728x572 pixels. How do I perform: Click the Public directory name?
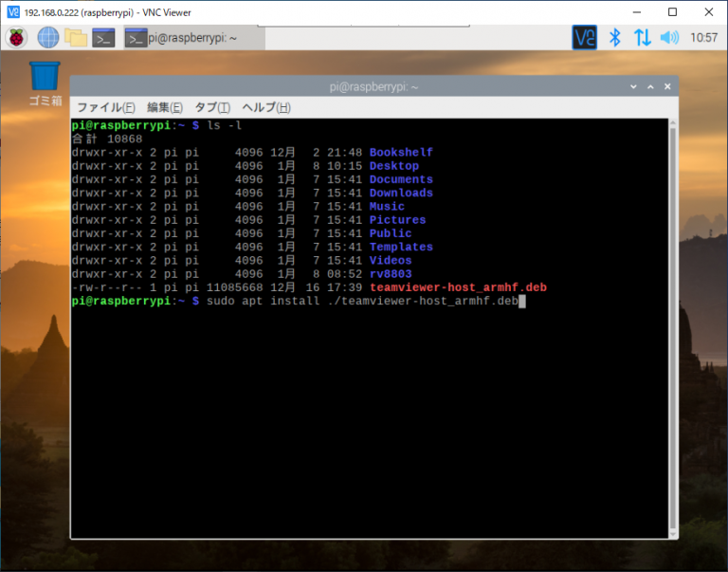[391, 233]
